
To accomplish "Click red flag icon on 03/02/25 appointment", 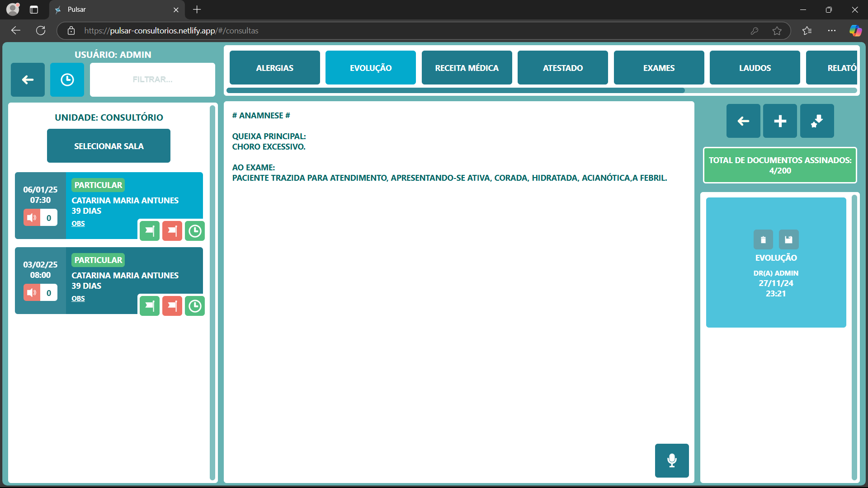I will (172, 306).
